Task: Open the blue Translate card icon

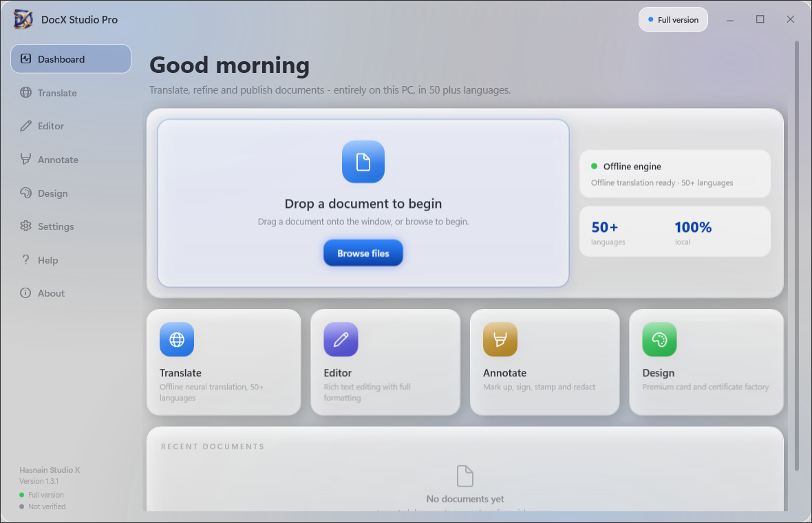Action: (177, 339)
